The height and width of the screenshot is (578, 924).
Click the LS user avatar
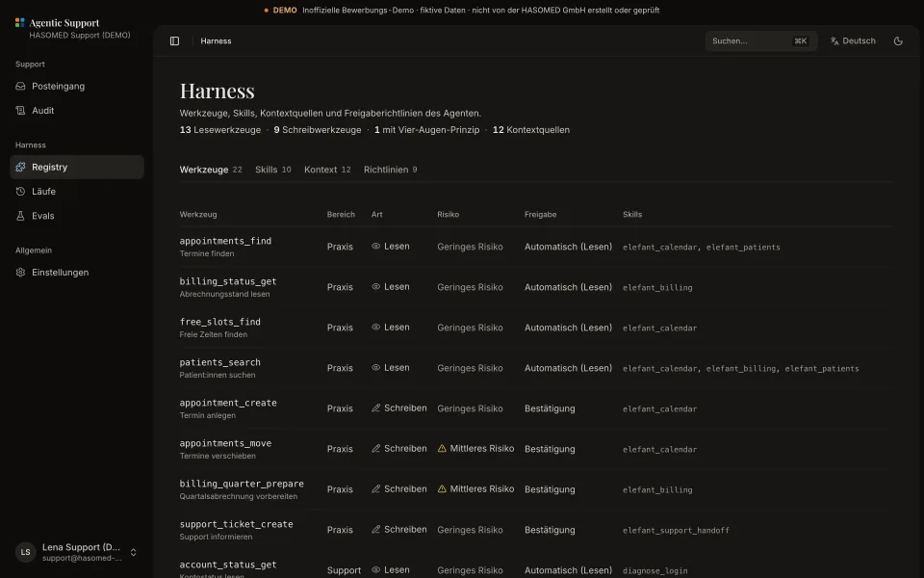pos(25,552)
